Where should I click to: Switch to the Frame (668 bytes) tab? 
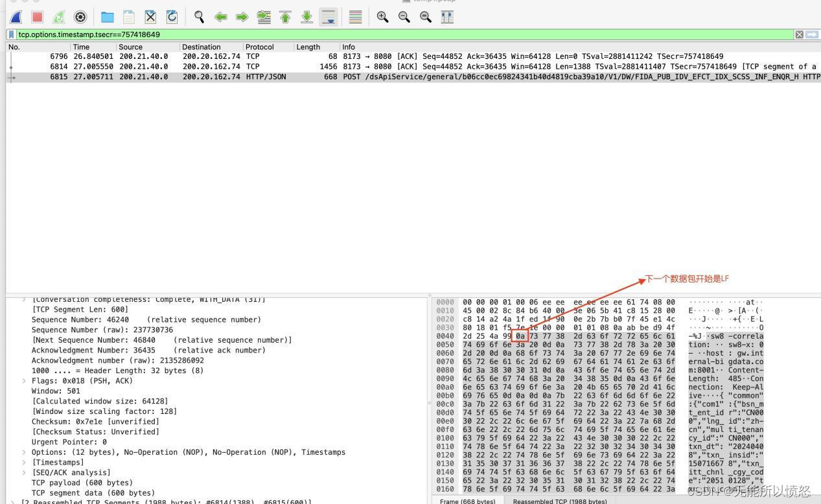(467, 501)
